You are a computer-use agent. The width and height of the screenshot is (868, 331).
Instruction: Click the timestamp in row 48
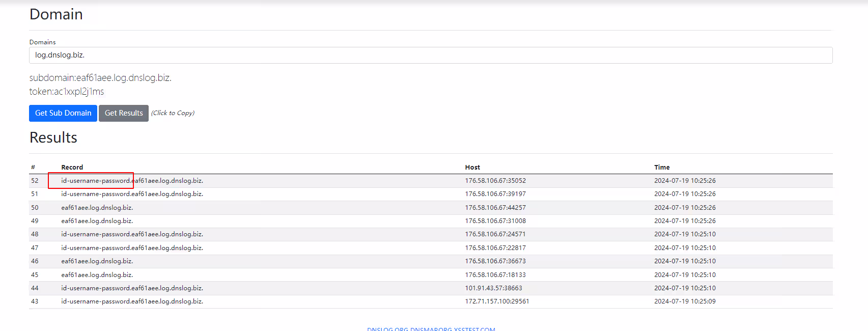tap(685, 234)
